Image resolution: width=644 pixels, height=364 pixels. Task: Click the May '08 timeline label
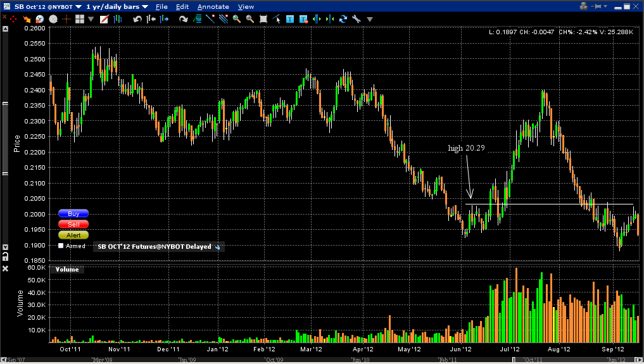pos(103,360)
